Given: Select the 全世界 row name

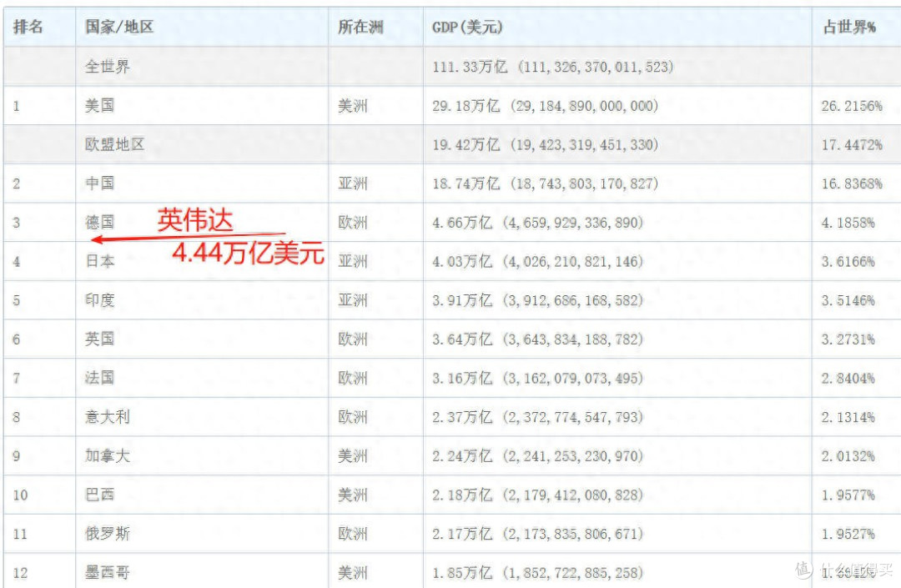Looking at the screenshot, I should (108, 66).
